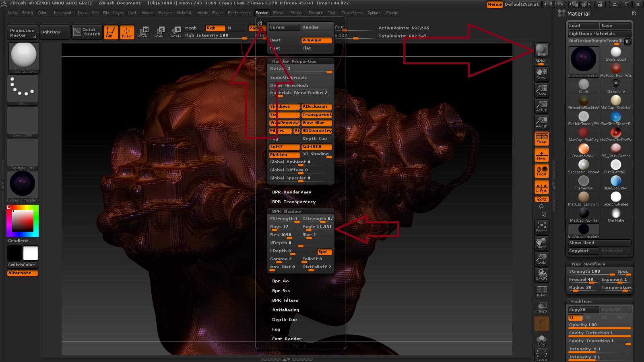
Task: Select the Chalk material
Action: click(x=584, y=86)
